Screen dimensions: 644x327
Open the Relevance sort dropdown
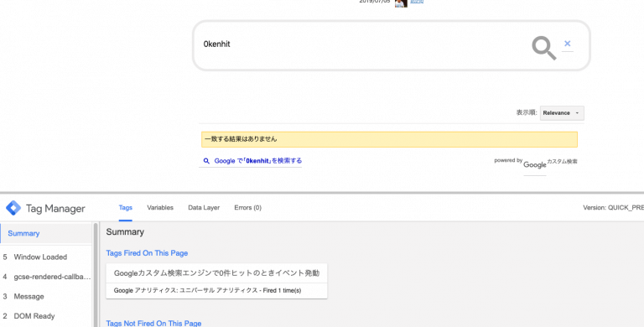pyautogui.click(x=562, y=113)
